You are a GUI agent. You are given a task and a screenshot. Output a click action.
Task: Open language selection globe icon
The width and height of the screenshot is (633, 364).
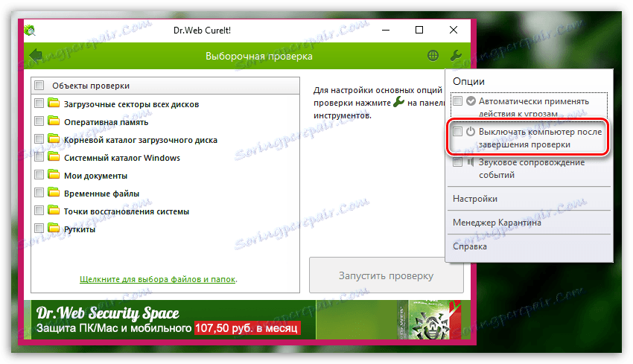tap(433, 55)
